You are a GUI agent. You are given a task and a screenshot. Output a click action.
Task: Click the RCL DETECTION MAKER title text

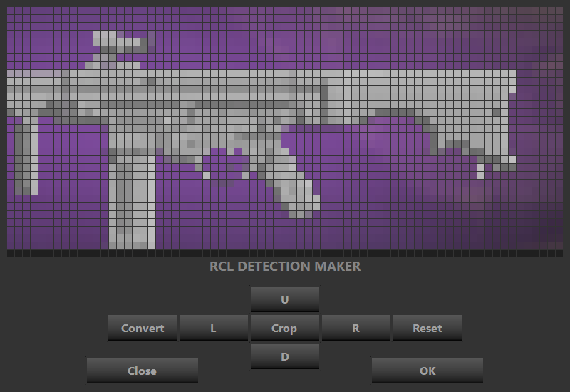point(285,267)
